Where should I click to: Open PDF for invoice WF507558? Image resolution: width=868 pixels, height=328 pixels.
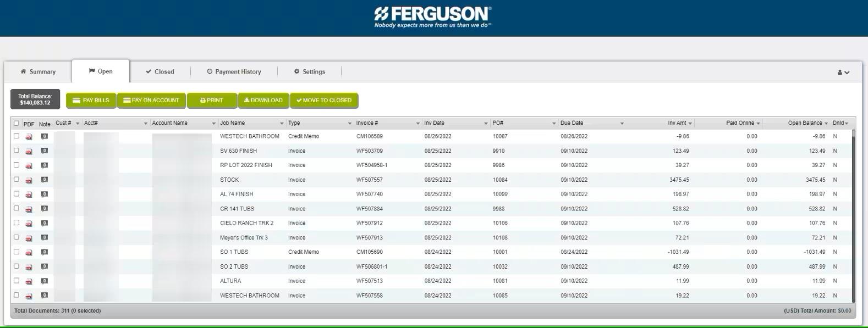(29, 296)
